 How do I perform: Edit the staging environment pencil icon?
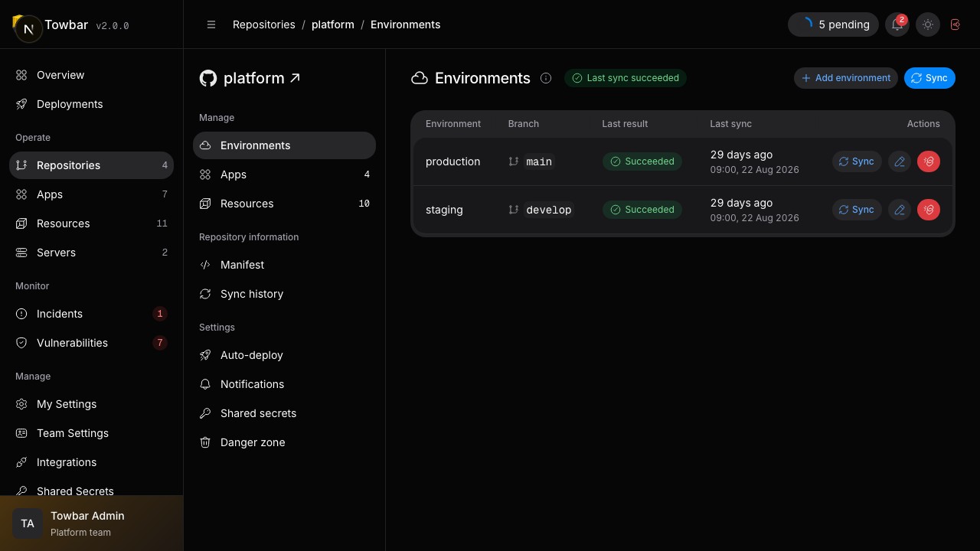(x=900, y=210)
